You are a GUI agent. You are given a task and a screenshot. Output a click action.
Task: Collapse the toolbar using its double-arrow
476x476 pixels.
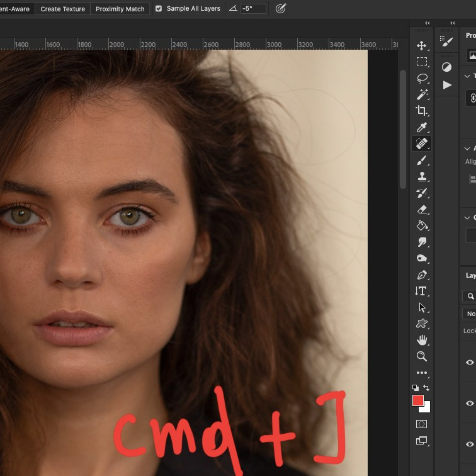(427, 23)
